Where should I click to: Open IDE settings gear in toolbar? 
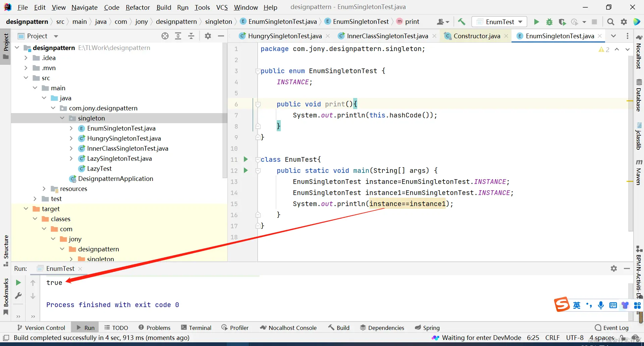[x=624, y=22]
